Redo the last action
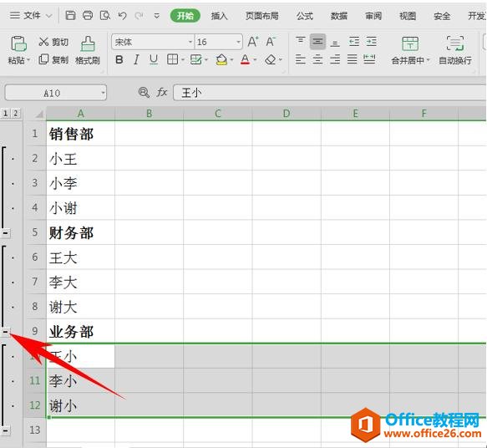This screenshot has height=448, width=487. [140, 15]
